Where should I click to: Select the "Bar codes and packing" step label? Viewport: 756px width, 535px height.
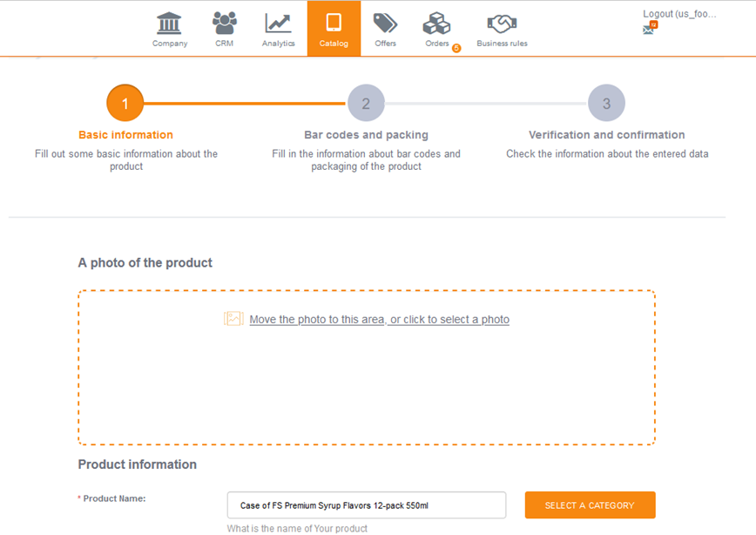[x=366, y=135]
